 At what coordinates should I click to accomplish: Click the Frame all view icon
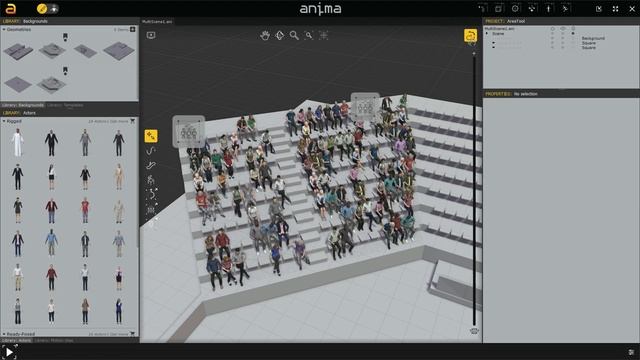pyautogui.click(x=324, y=36)
